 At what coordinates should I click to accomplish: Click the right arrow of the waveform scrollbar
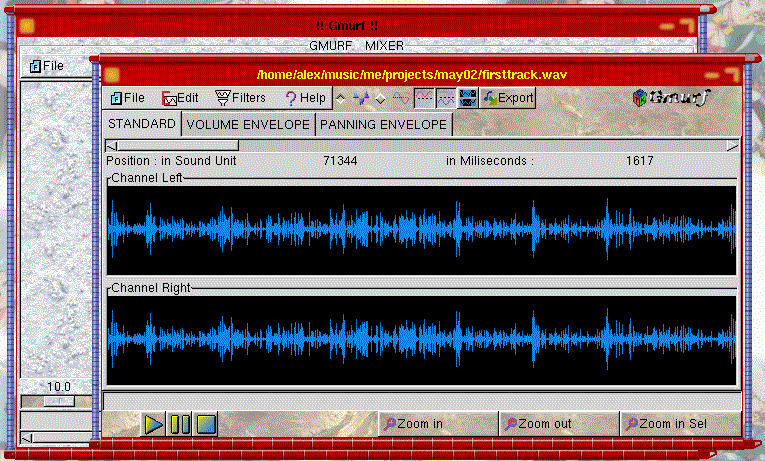[x=733, y=146]
